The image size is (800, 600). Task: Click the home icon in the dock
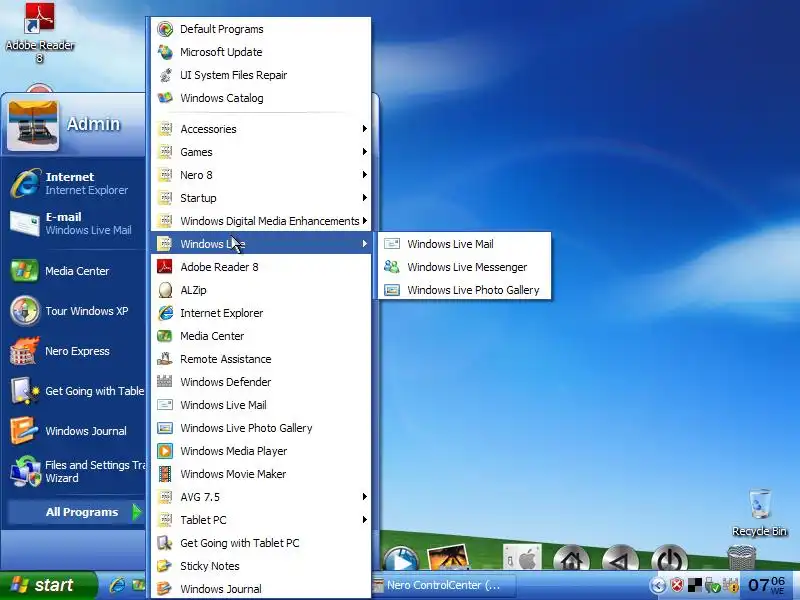[571, 558]
